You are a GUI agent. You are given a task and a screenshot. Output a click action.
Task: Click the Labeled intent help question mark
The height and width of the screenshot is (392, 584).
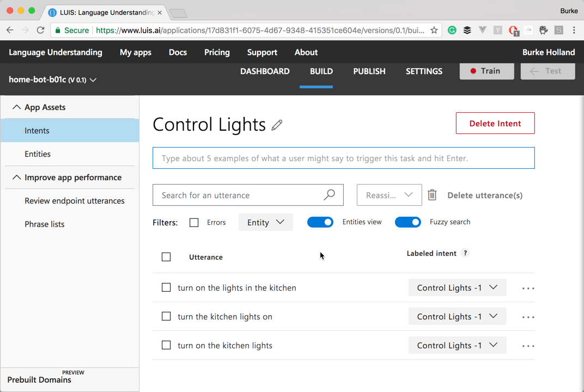[x=465, y=253]
